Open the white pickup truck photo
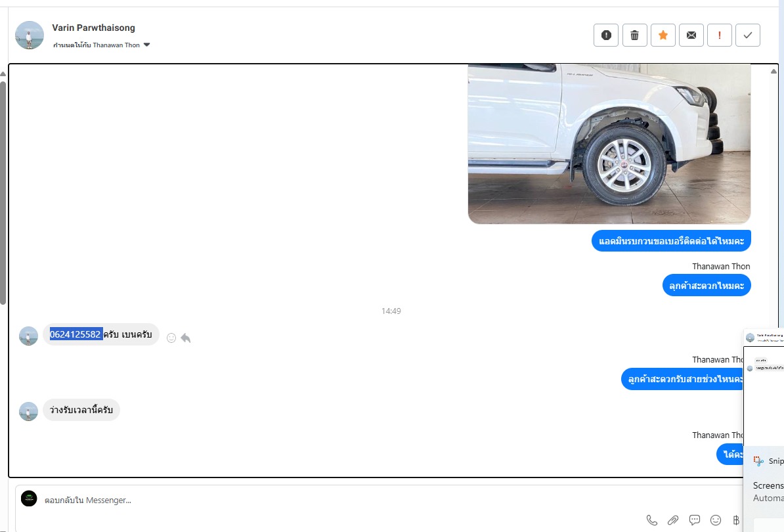 coord(609,144)
